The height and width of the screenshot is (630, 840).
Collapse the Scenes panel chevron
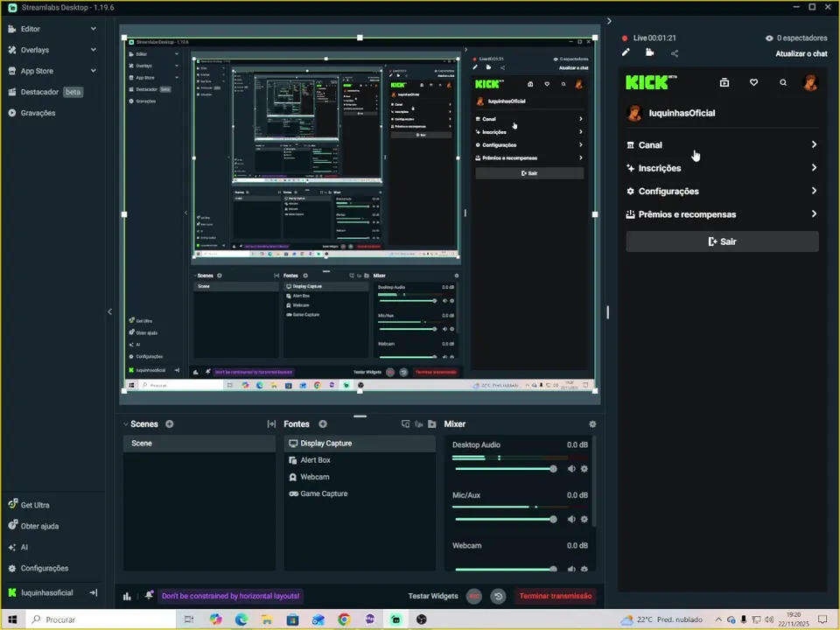pos(126,423)
